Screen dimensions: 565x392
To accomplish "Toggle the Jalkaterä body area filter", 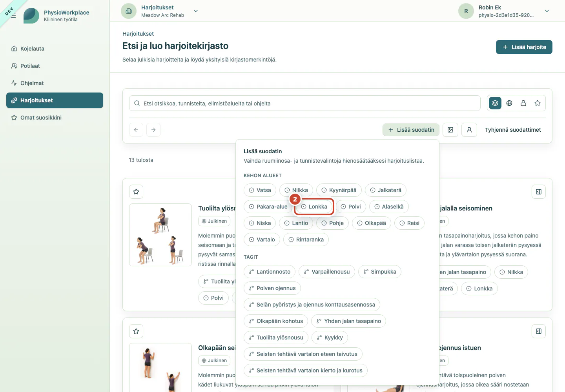I will coord(386,190).
